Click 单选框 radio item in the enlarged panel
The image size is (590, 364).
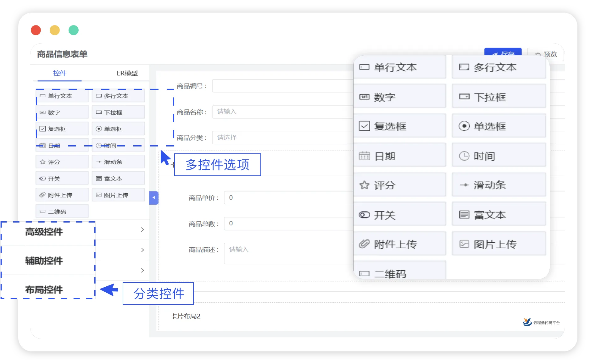point(499,126)
